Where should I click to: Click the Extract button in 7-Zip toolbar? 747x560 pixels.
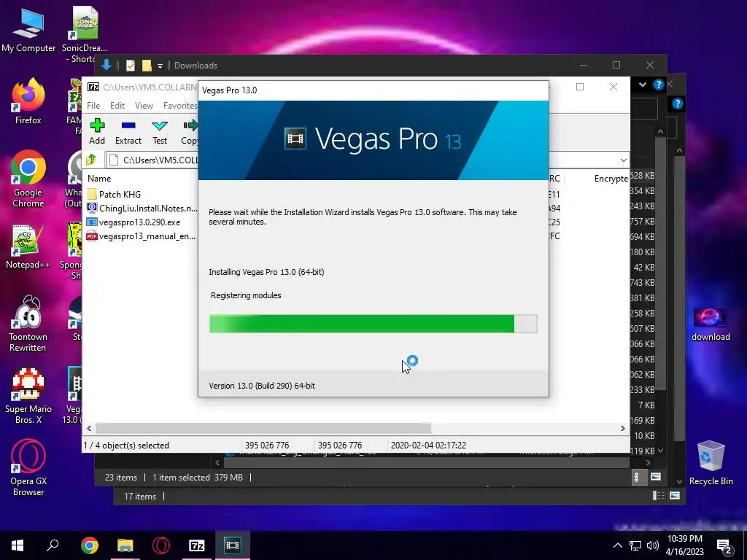tap(128, 132)
